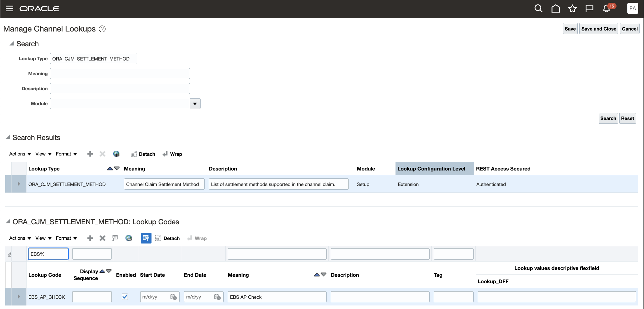Open the Actions menu in Search Results
Screen dimensions: 644x309
[x=17, y=154]
